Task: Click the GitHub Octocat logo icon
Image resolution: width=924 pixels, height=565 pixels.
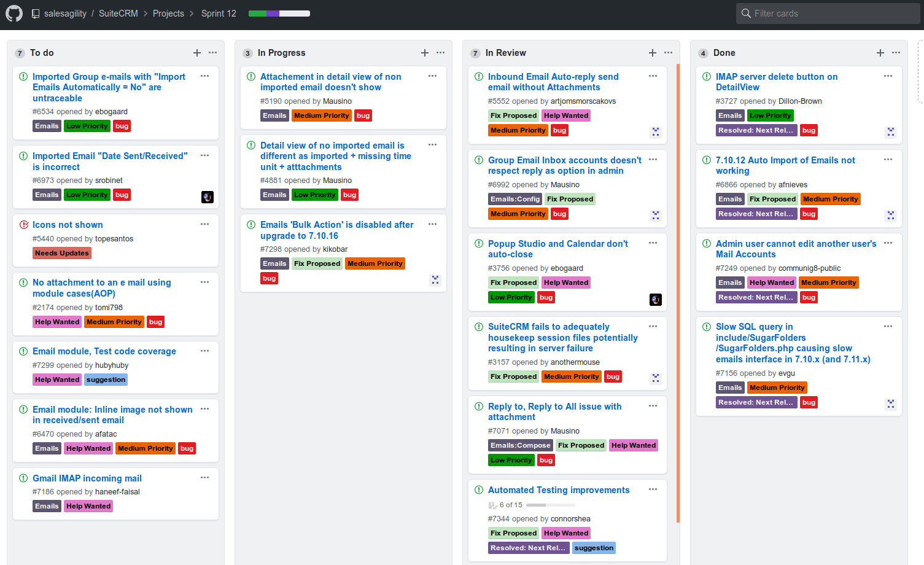Action: 14,13
